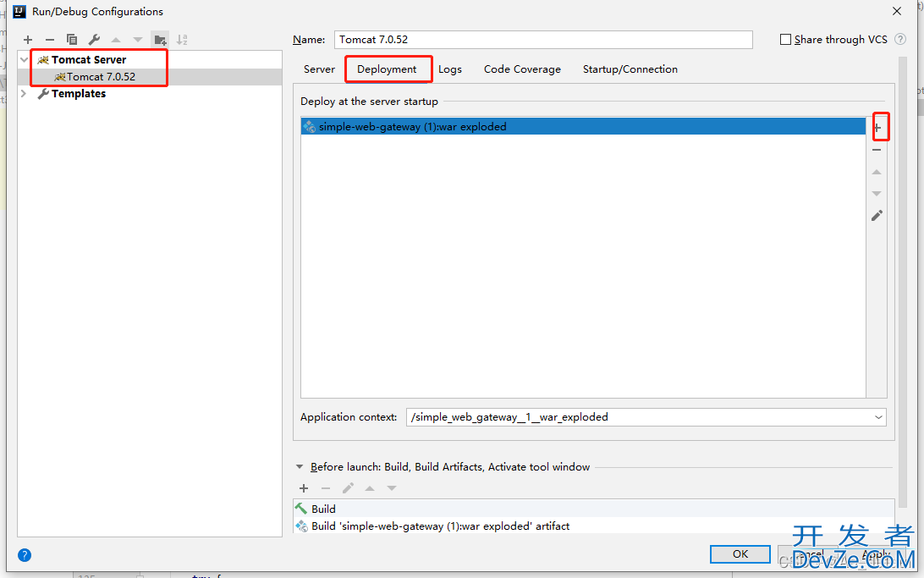Switch to the Server tab

(x=319, y=69)
